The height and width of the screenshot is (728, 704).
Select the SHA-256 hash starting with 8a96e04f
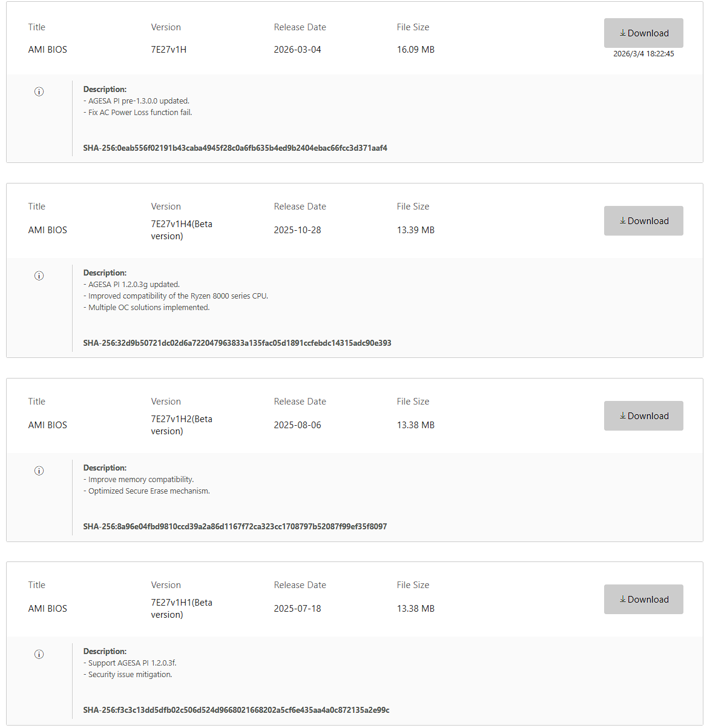pyautogui.click(x=235, y=526)
